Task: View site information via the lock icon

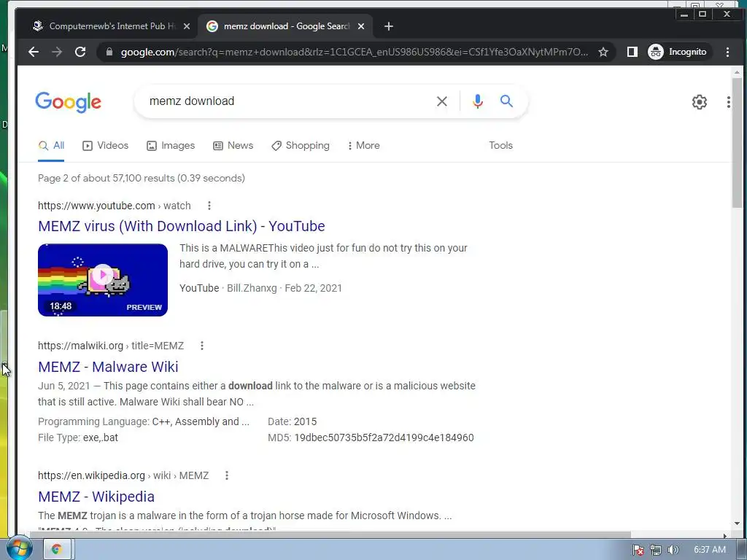Action: pyautogui.click(x=109, y=52)
